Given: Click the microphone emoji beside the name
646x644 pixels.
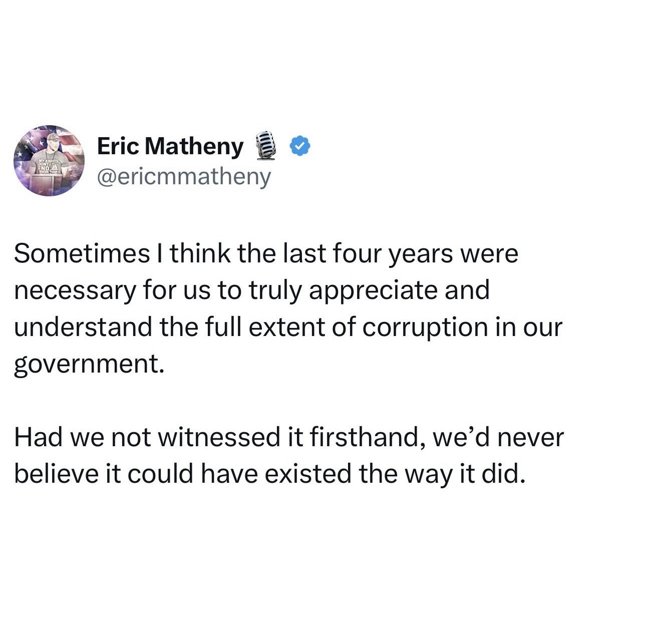Looking at the screenshot, I should point(267,146).
